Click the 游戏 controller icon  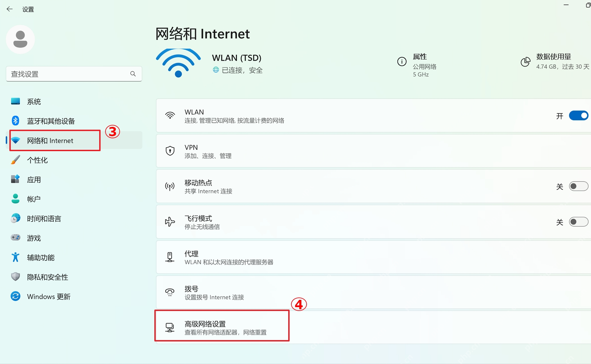(15, 238)
